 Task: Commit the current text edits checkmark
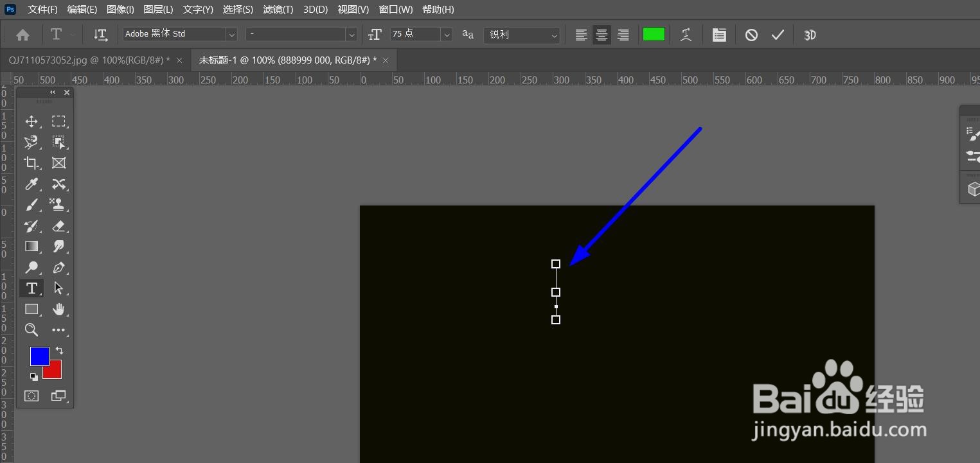[x=778, y=35]
